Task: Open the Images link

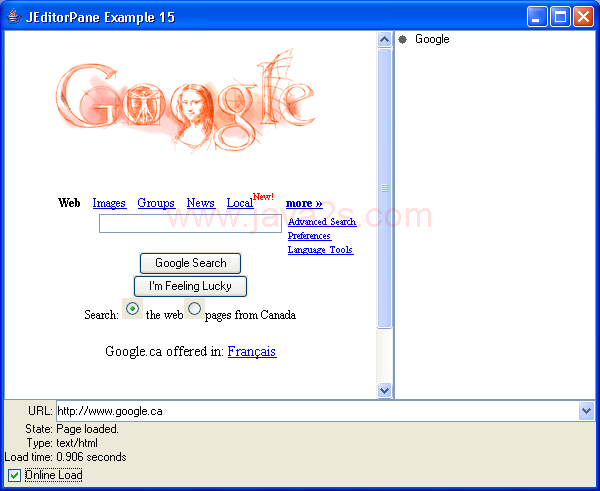Action: (109, 203)
